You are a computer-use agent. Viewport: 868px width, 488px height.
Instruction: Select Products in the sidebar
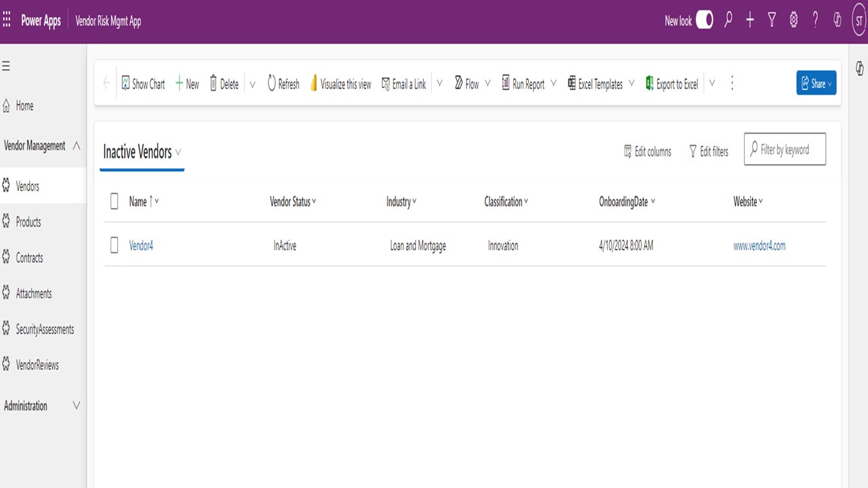[43, 222]
